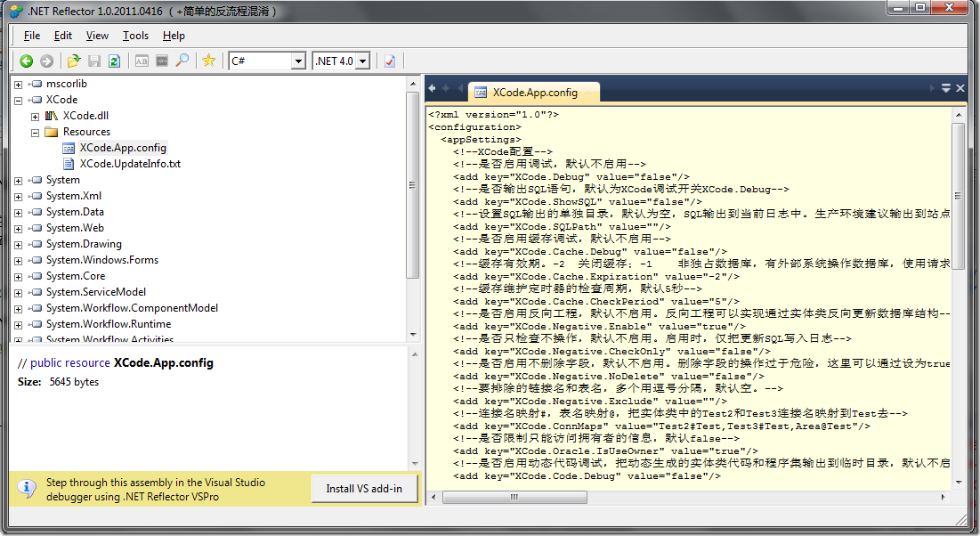Click the Resources folder icon

(x=52, y=132)
